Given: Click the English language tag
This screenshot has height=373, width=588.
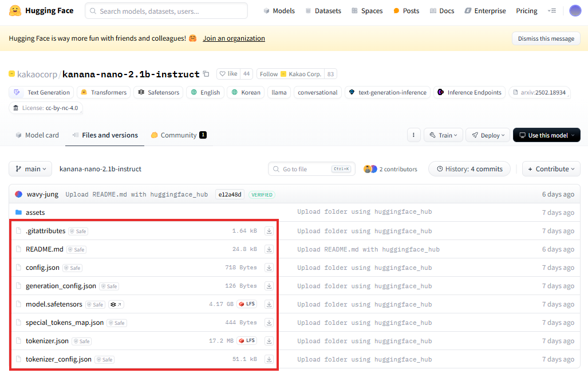Looking at the screenshot, I should click(x=206, y=92).
